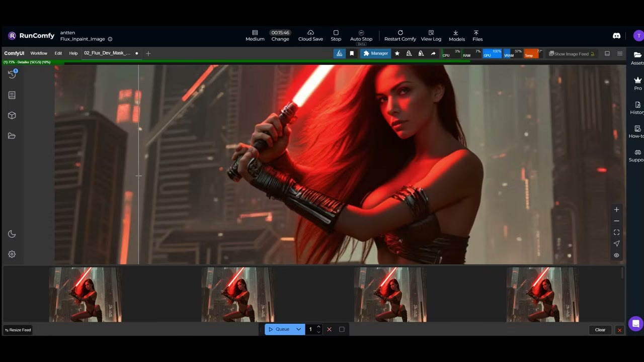Image resolution: width=644 pixels, height=362 pixels.
Task: Click the share arrow icon
Action: coord(433,53)
